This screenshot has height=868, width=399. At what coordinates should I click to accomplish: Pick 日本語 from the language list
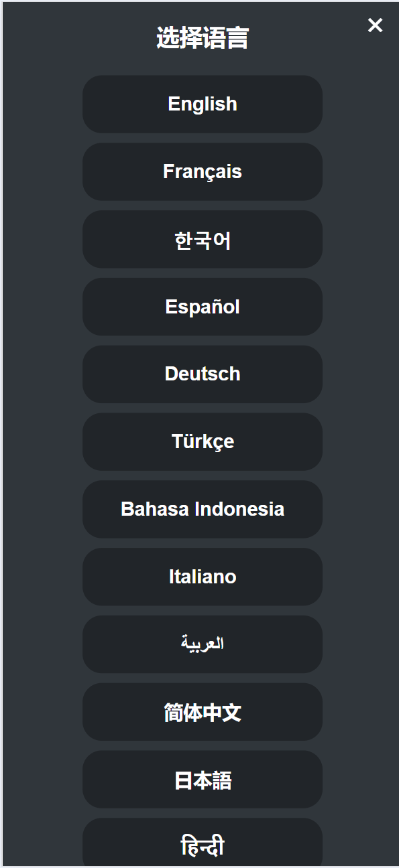pos(203,779)
